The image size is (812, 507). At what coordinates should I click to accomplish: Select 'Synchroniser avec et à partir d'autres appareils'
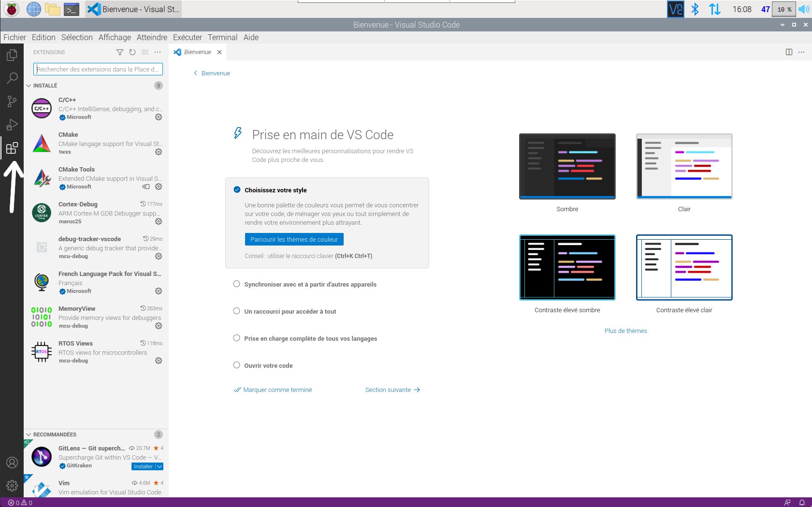[x=310, y=284]
